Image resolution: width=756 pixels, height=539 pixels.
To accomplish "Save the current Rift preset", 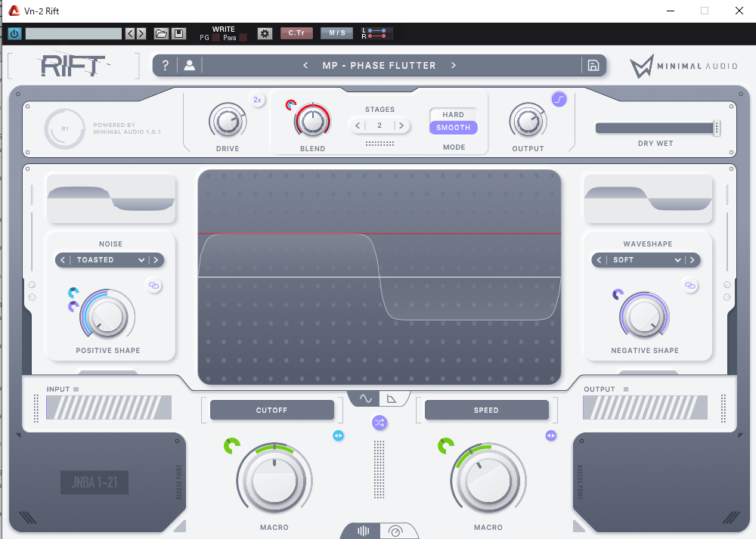I will click(x=593, y=65).
